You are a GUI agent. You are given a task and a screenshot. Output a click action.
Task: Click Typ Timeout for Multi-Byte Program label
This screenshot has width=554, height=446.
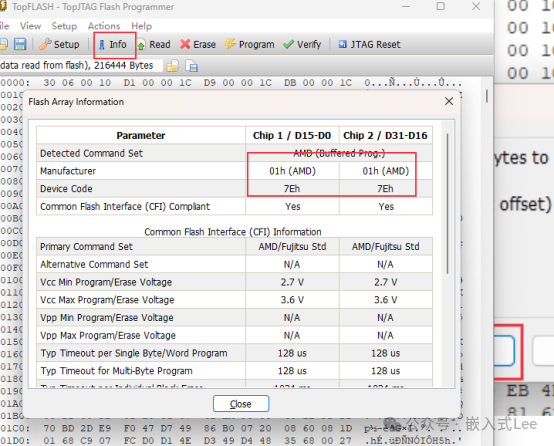point(116,371)
